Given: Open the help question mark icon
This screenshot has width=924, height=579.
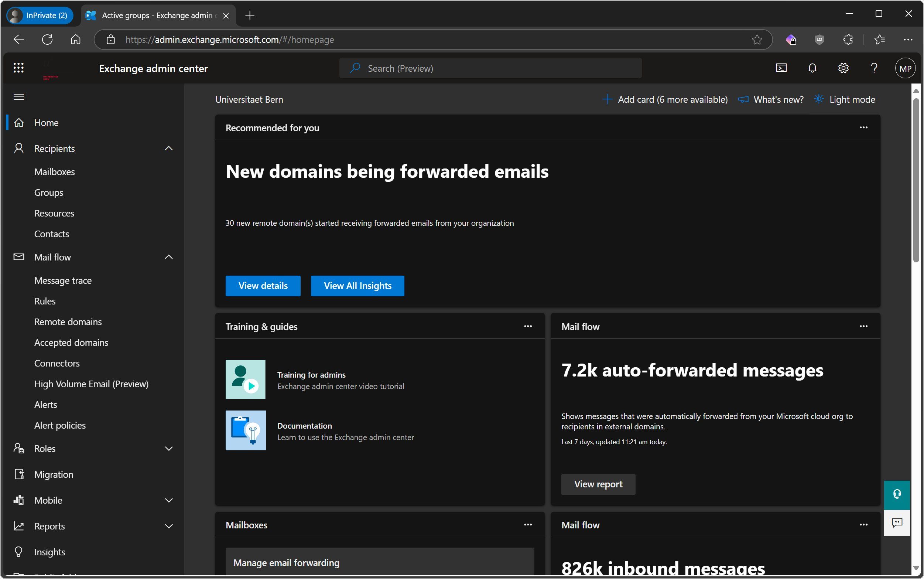Looking at the screenshot, I should click(x=874, y=68).
